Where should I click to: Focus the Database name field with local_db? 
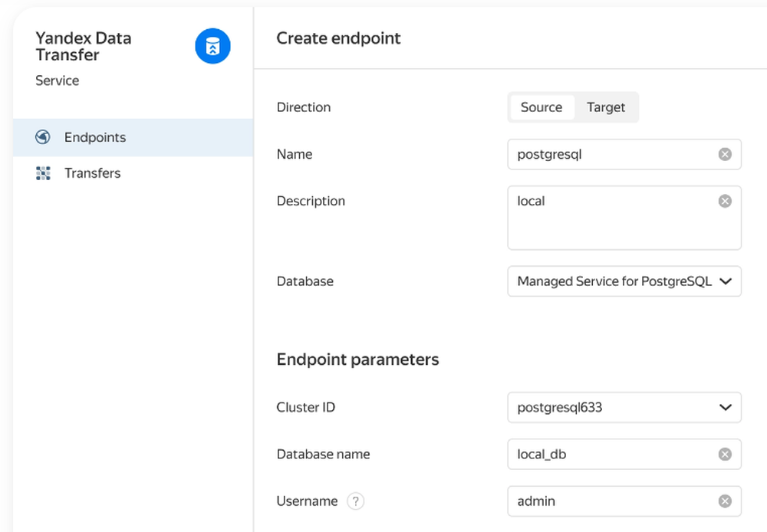point(624,455)
